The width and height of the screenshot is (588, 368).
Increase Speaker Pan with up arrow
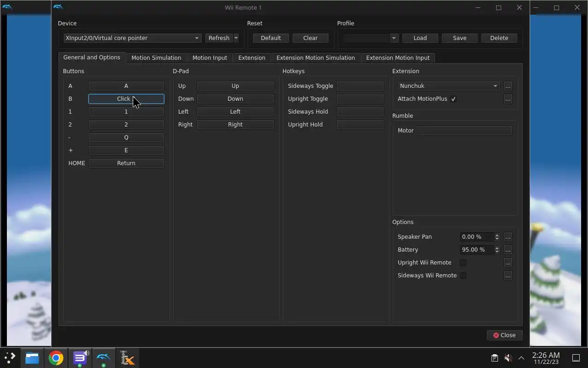click(x=497, y=235)
